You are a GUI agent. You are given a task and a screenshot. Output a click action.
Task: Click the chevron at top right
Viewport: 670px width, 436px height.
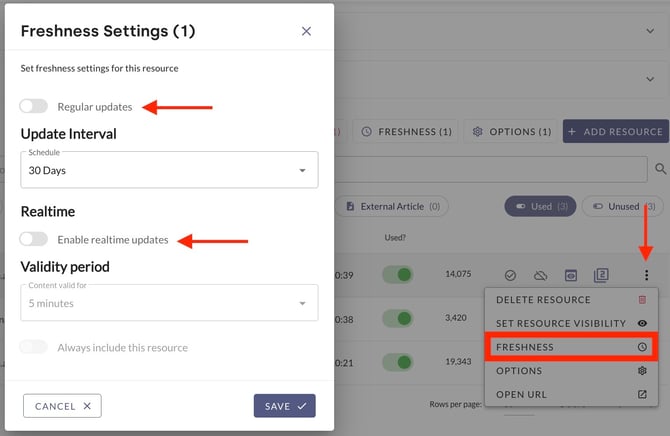[650, 31]
